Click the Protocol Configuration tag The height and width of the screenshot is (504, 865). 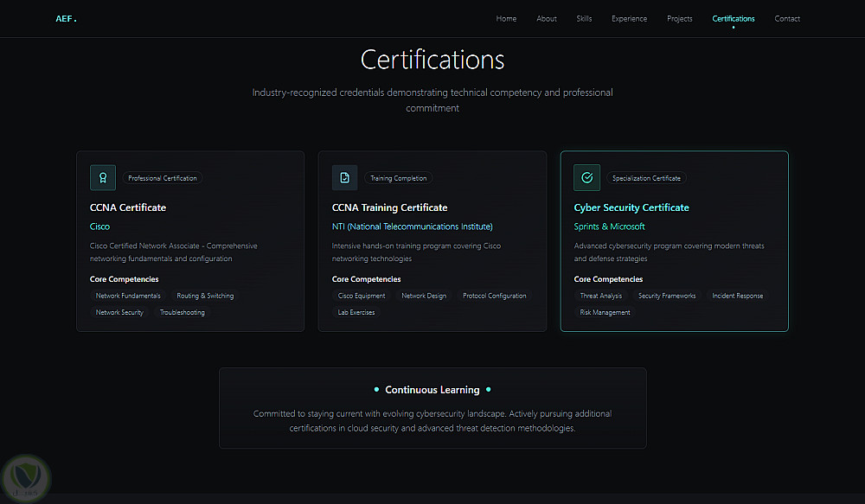494,296
